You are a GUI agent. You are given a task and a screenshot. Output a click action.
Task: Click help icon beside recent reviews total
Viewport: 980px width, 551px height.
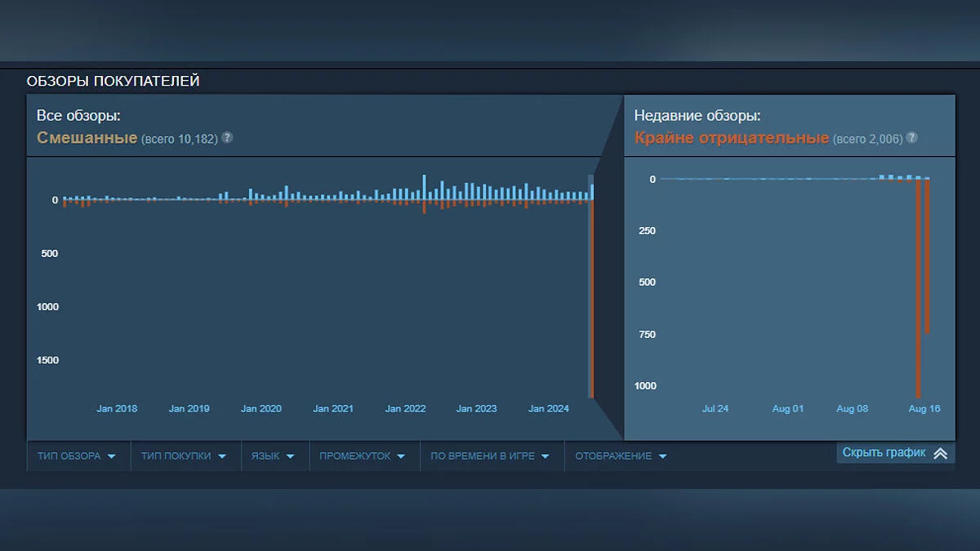click(x=911, y=138)
